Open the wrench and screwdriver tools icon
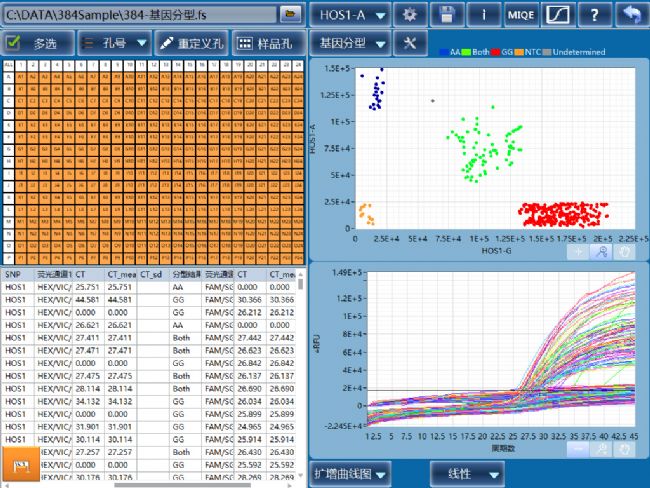Viewport: 650px width, 488px height. 408,44
